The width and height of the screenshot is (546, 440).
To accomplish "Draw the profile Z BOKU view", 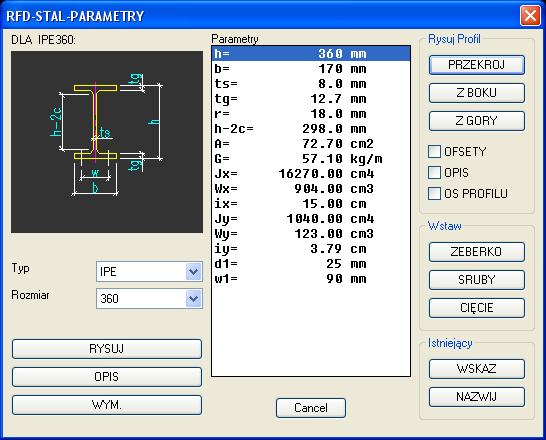I will coord(476,93).
